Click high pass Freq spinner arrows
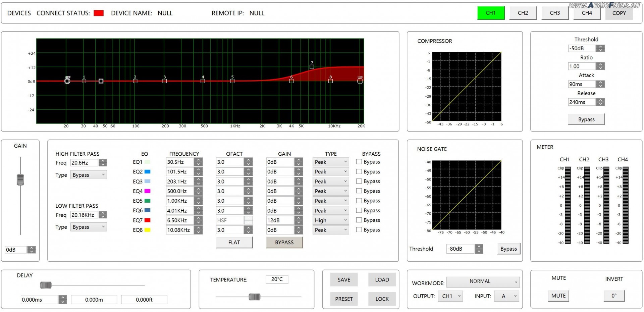Image resolution: width=644 pixels, height=312 pixels. (103, 163)
